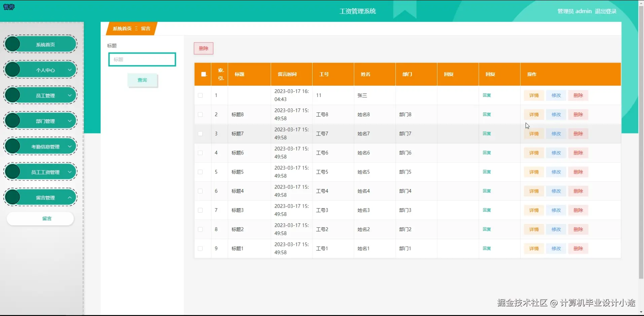
Task: Open 详情 for the 标题8 row
Action: [534, 115]
